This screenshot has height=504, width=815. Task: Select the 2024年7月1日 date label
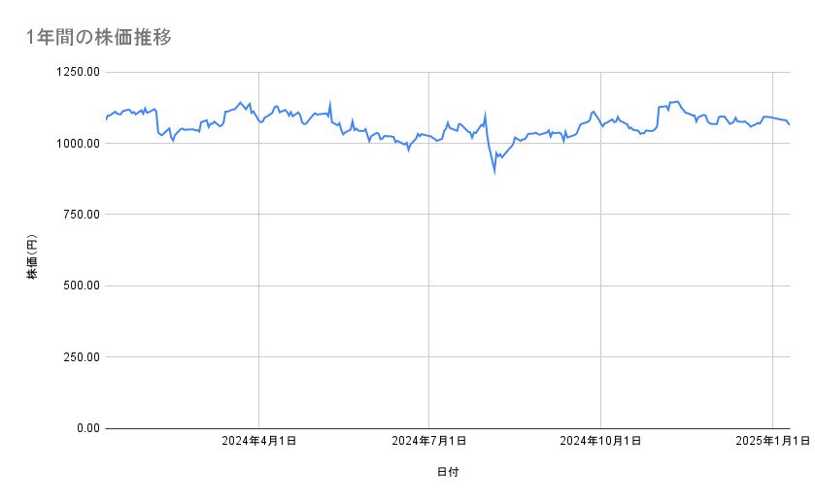(x=428, y=442)
